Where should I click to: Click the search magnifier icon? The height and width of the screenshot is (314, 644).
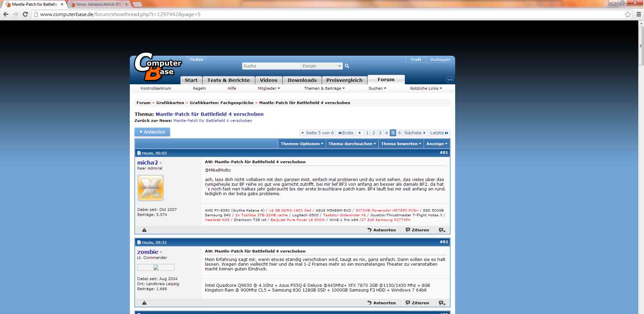[x=347, y=66]
